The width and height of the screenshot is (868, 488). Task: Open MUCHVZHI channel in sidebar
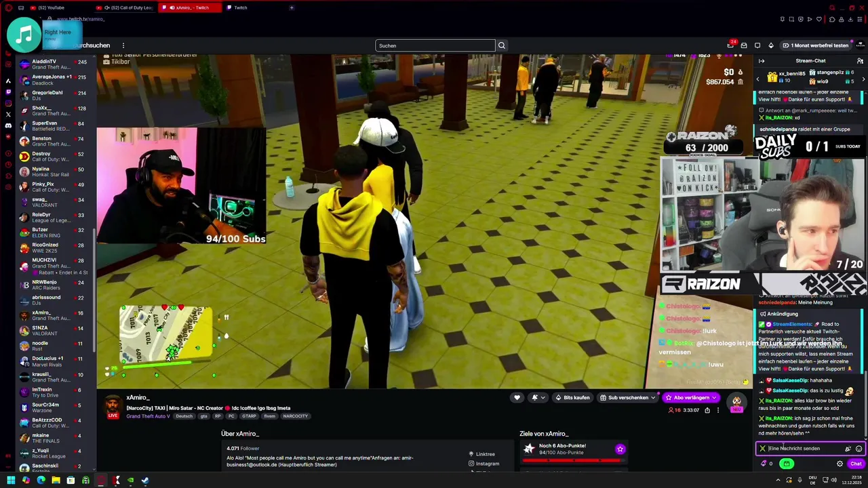point(56,265)
